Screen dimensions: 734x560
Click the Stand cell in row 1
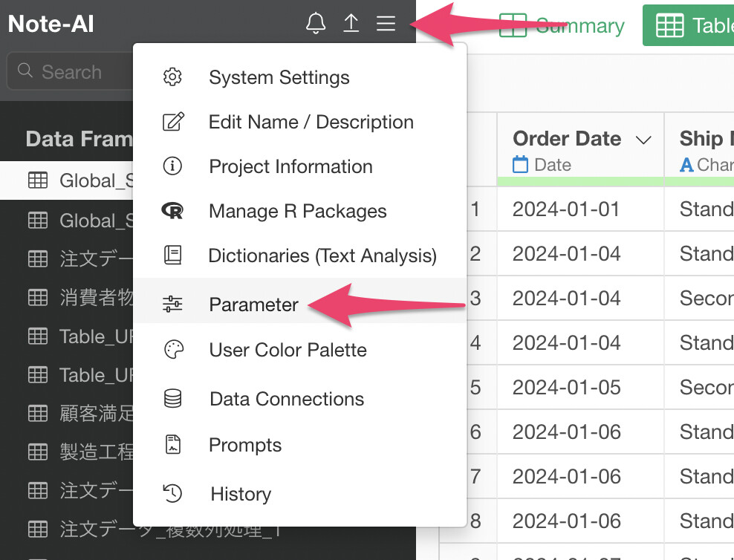(x=699, y=209)
